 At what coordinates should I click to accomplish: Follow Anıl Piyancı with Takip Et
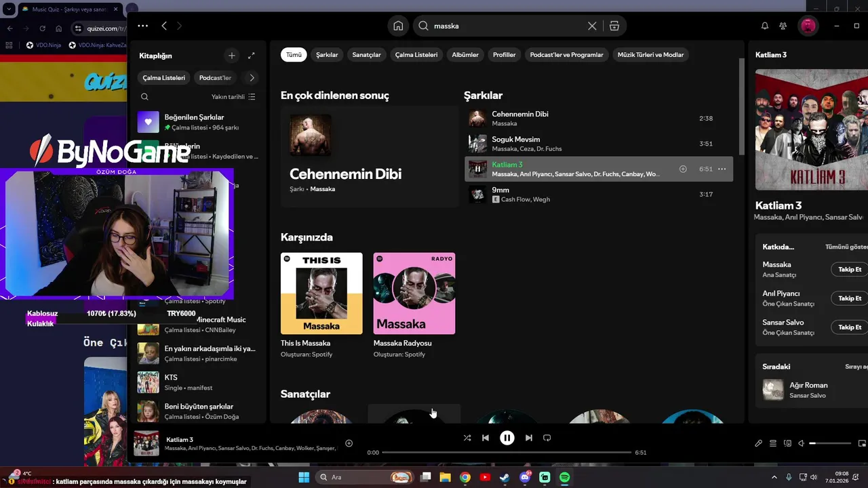849,298
